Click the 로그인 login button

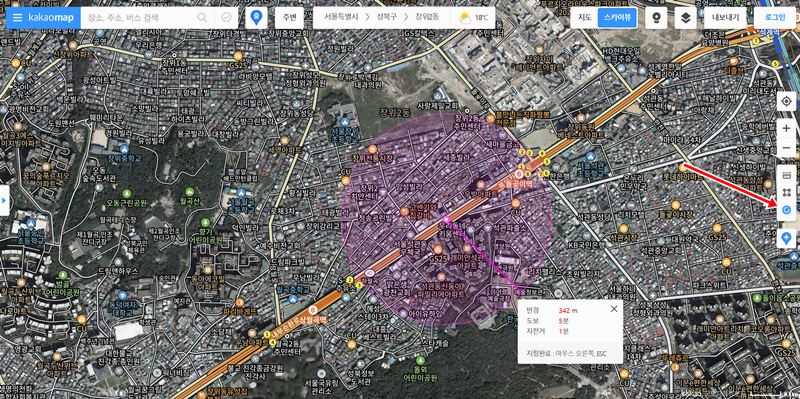[775, 18]
